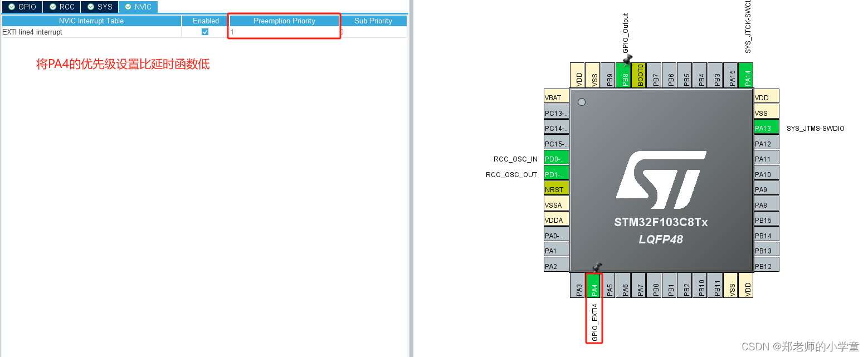
Task: Click the pushpin icon on pin PB8
Action: click(x=629, y=58)
